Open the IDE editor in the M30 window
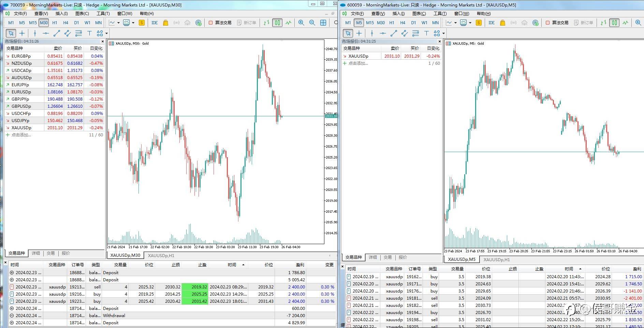Image resolution: width=644 pixels, height=328 pixels. click(155, 23)
